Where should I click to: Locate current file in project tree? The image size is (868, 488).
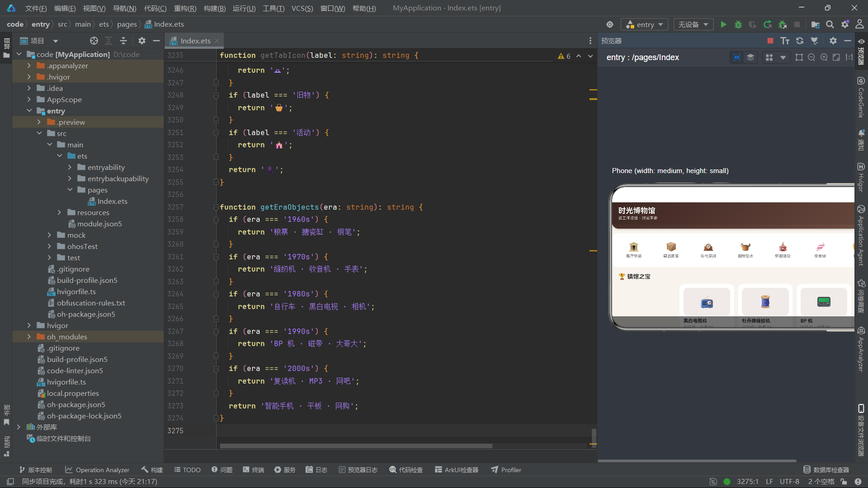pyautogui.click(x=94, y=41)
